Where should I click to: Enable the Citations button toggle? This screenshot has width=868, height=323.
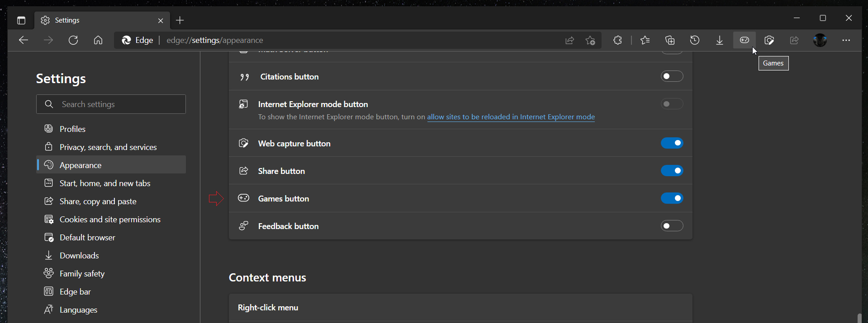(x=672, y=76)
